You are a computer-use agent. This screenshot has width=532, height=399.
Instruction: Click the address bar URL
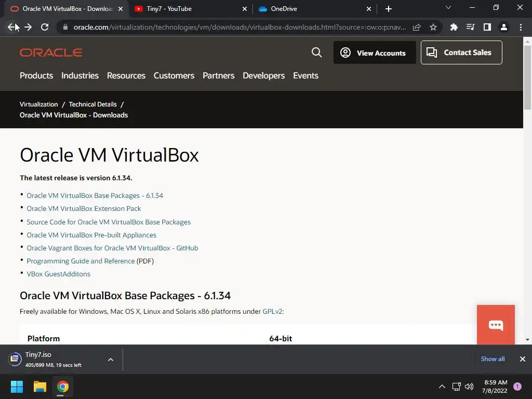[239, 27]
